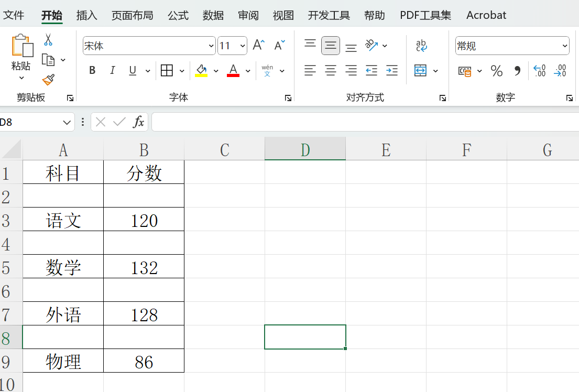Expand Name Box D8 dropdown arrow
Image resolution: width=579 pixels, height=392 pixels.
point(67,122)
